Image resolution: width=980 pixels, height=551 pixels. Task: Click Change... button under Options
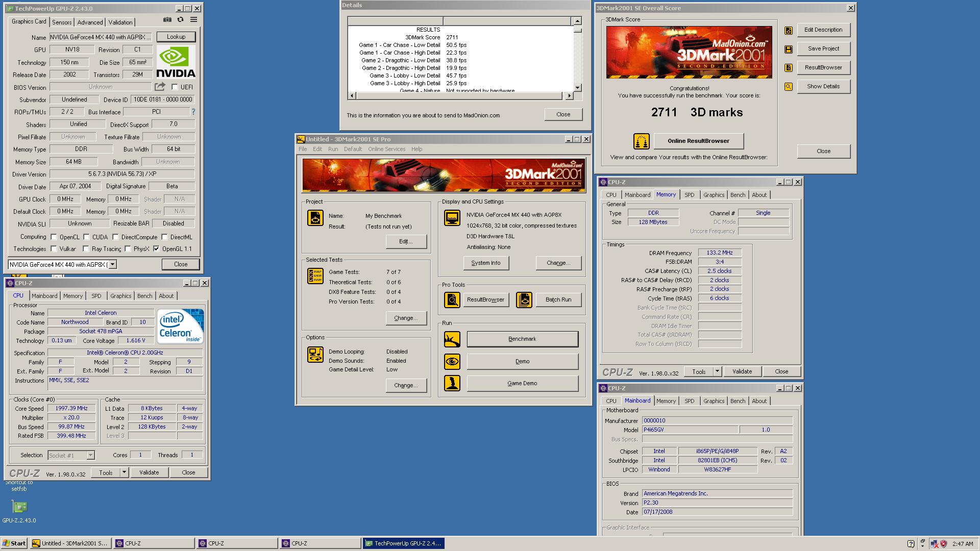[x=406, y=385]
